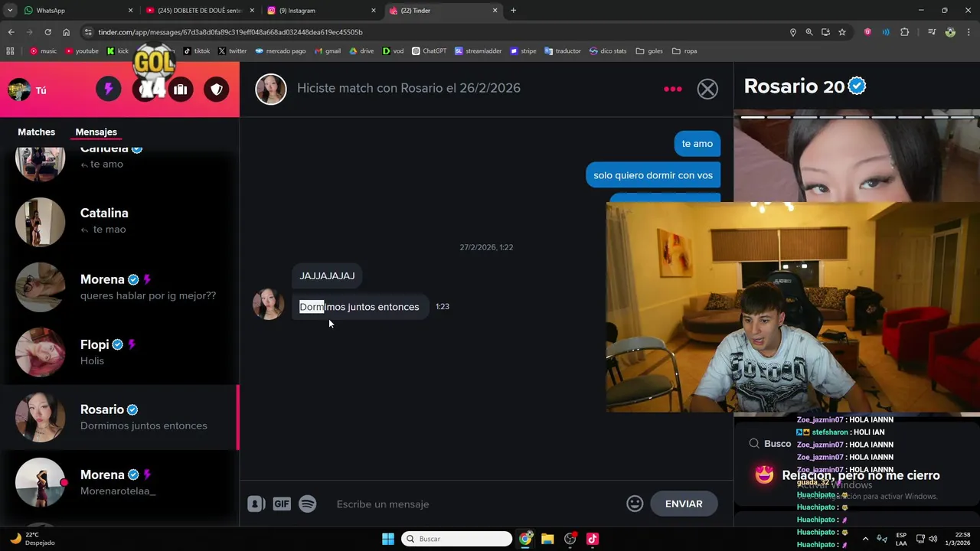Click the location pin icon in address bar
This screenshot has width=980, height=551.
[x=793, y=32]
